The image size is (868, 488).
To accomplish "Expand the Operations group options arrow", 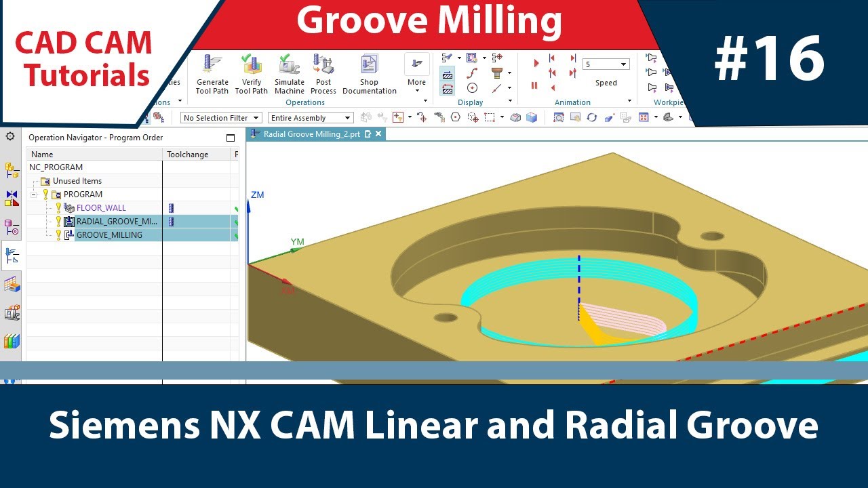I will [425, 102].
